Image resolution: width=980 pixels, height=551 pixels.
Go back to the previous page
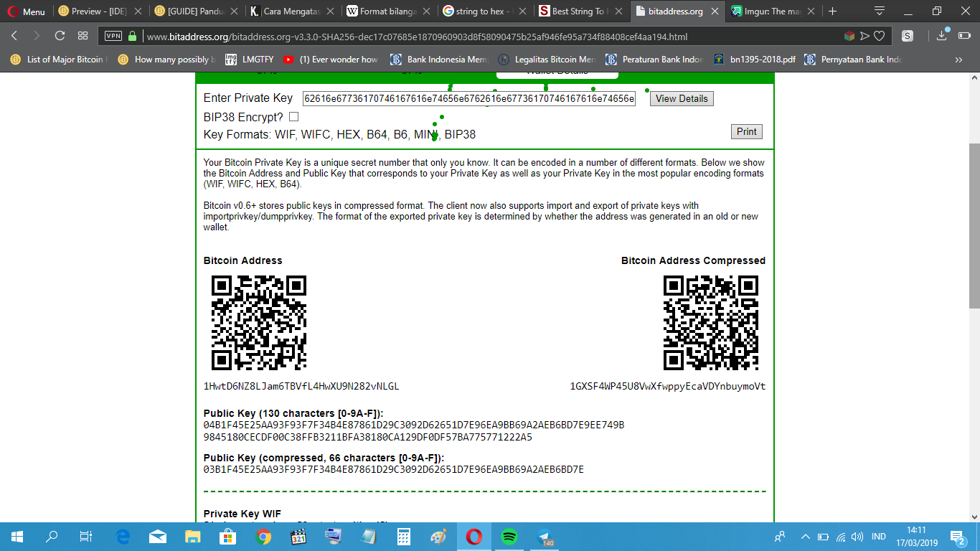pyautogui.click(x=14, y=36)
